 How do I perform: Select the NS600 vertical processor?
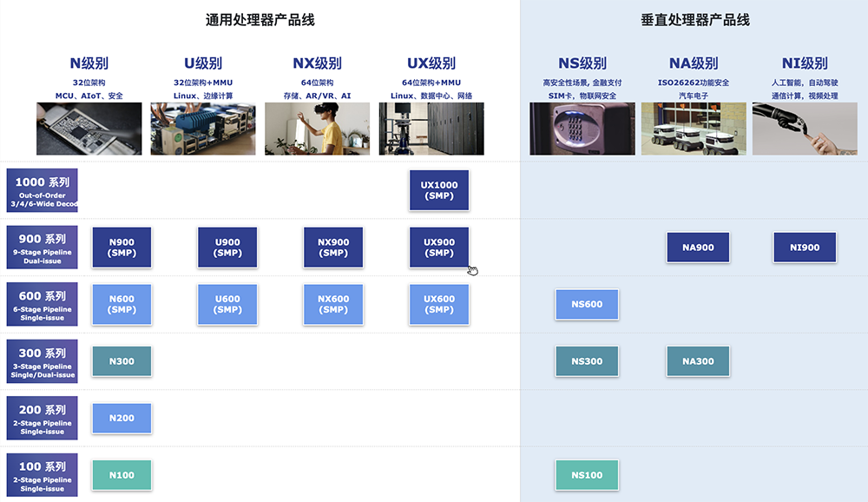point(587,305)
